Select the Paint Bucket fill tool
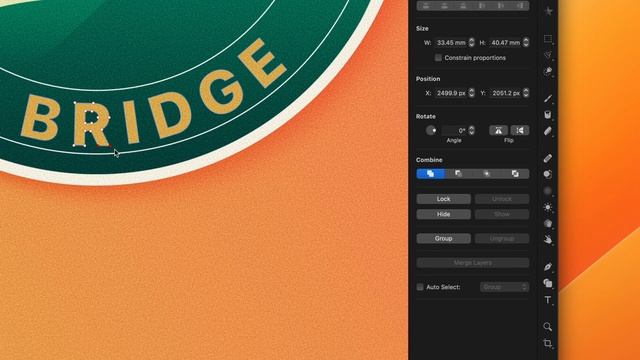Screen dimensions: 640x360 [x=548, y=115]
